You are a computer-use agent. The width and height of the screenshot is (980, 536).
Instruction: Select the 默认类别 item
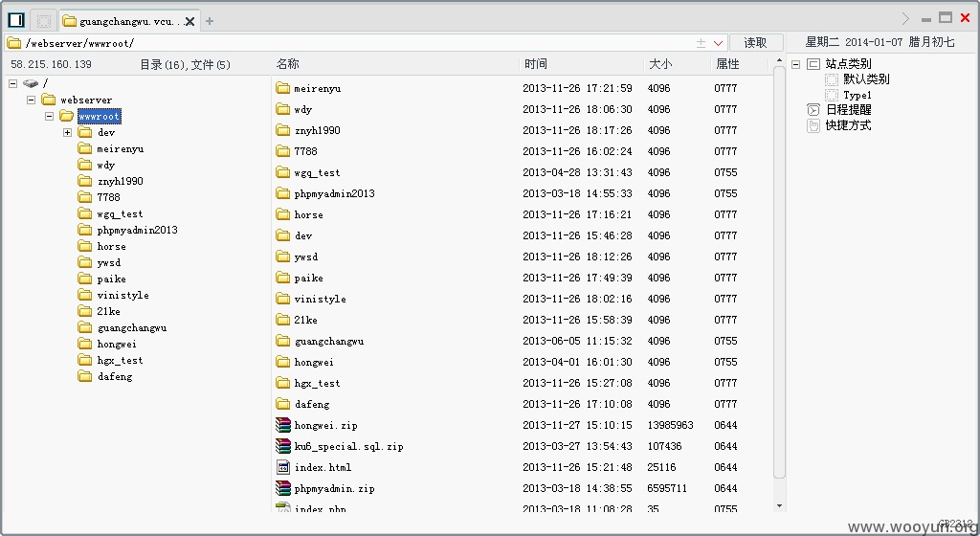(865, 79)
